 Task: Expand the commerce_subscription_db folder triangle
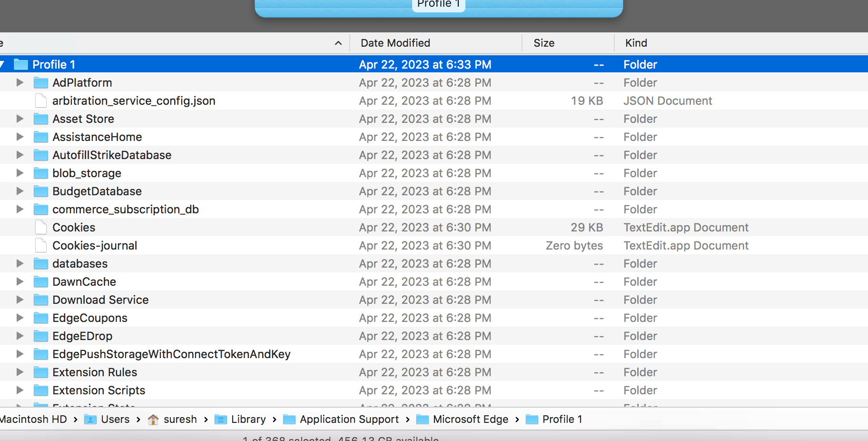tap(20, 209)
